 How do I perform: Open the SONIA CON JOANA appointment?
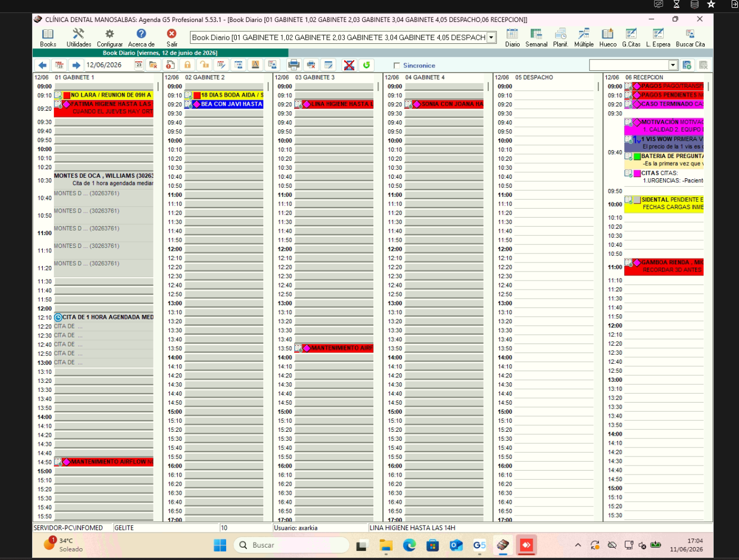pyautogui.click(x=444, y=104)
